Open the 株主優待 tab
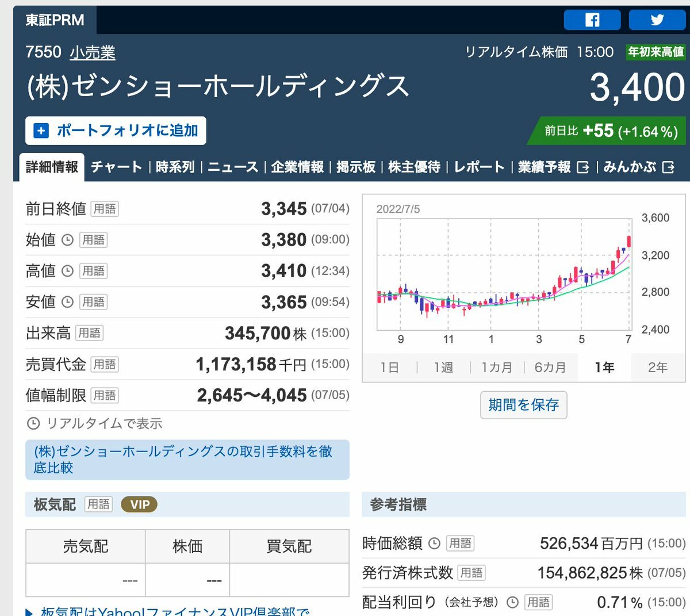The width and height of the screenshot is (690, 616). (x=415, y=167)
